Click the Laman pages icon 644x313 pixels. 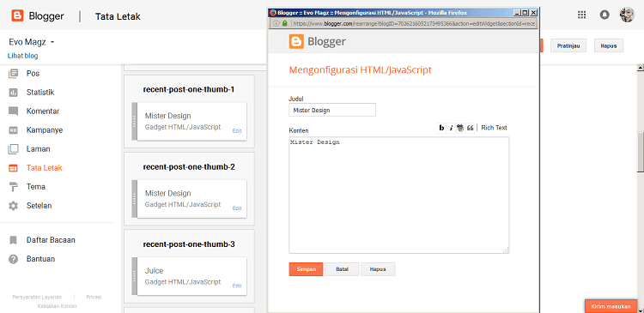pyautogui.click(x=14, y=149)
